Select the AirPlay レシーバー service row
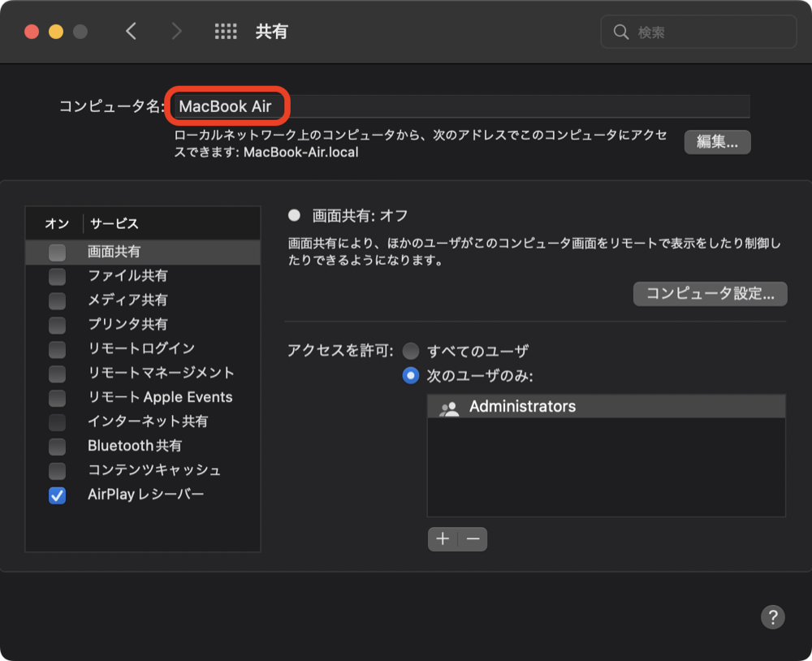This screenshot has width=812, height=661. pos(143,495)
